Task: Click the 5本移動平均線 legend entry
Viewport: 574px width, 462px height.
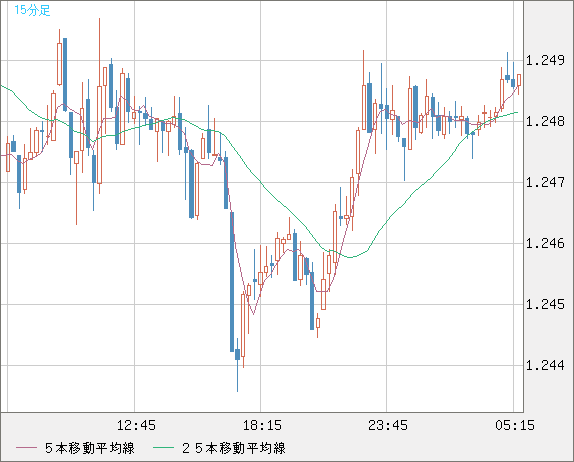Action: click(90, 448)
